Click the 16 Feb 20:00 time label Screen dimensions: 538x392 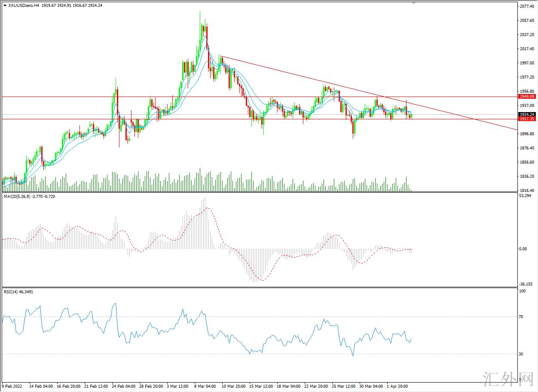68,386
